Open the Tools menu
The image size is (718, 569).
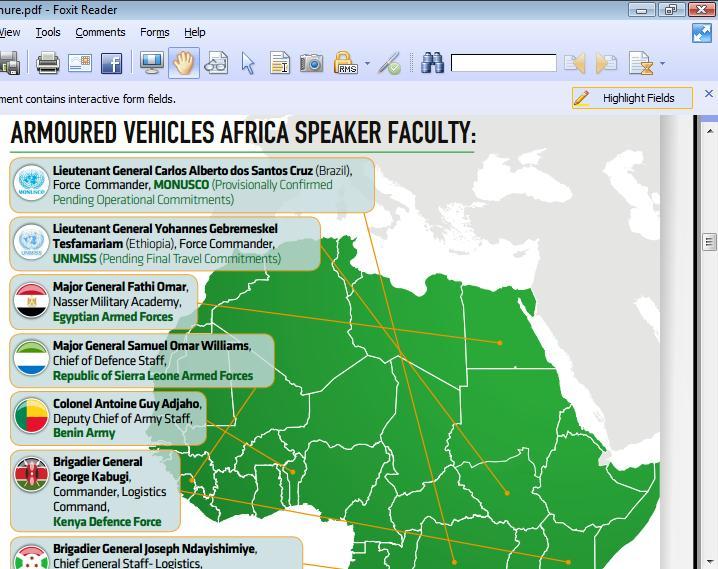tap(48, 33)
